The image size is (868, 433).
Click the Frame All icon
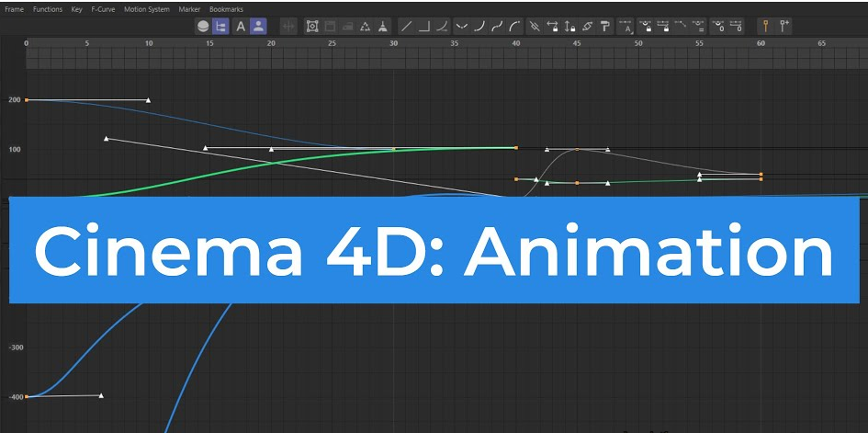click(x=312, y=27)
